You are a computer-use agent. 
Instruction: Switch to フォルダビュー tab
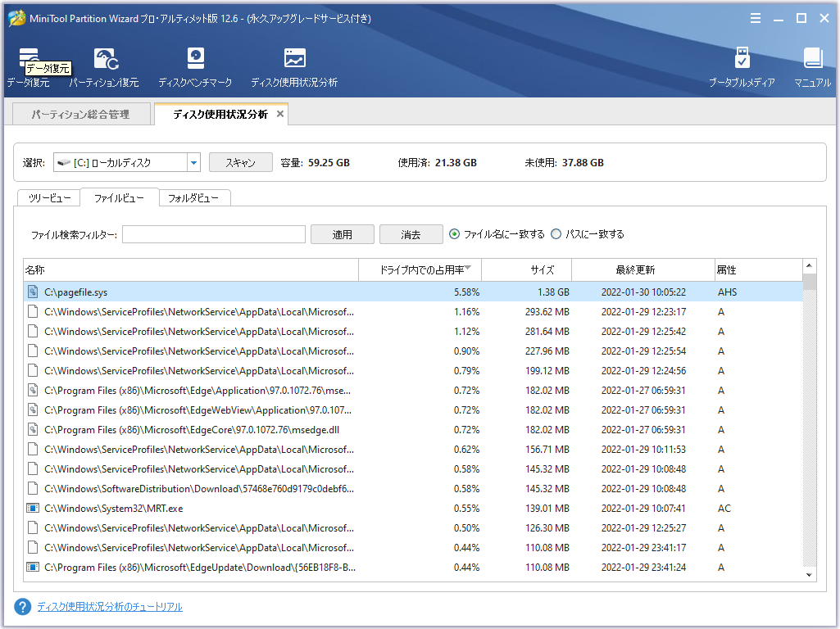tap(193, 198)
